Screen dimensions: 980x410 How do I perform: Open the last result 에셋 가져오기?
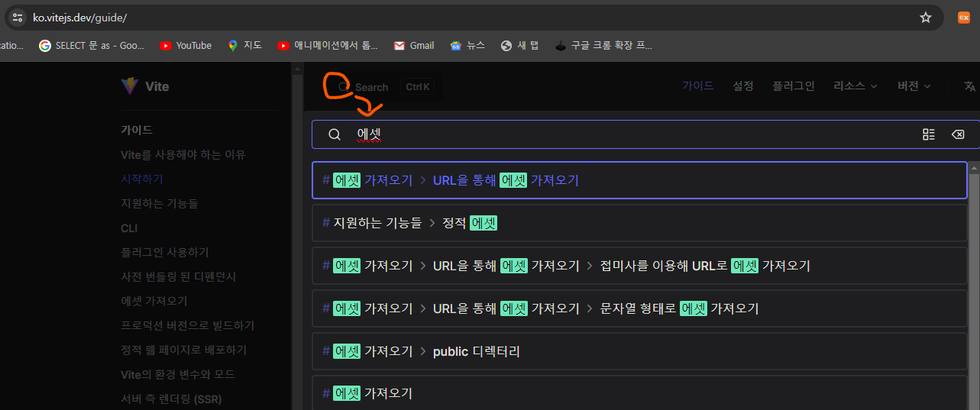(639, 392)
